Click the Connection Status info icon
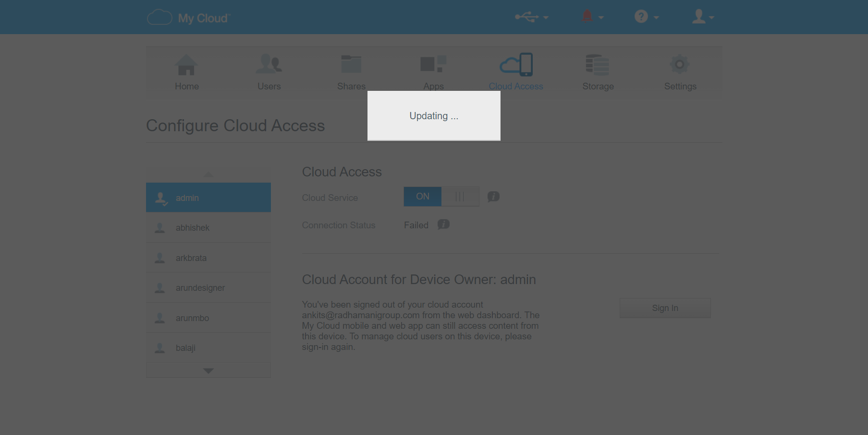This screenshot has height=435, width=868. [x=443, y=224]
